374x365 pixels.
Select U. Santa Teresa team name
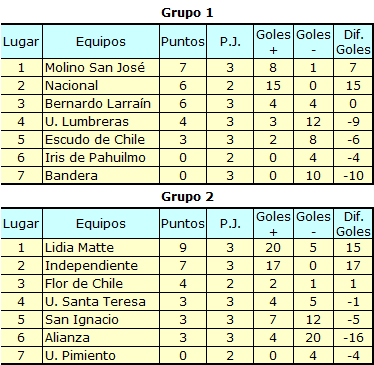(x=95, y=302)
